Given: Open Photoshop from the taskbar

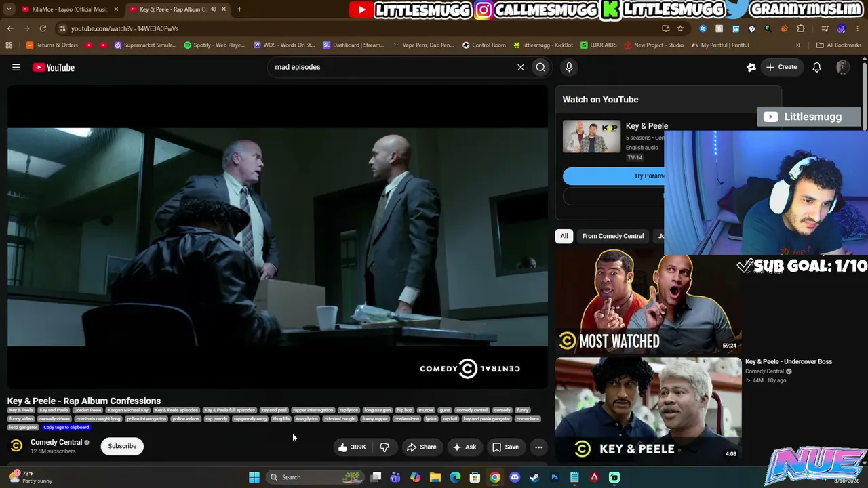Looking at the screenshot, I should (555, 477).
